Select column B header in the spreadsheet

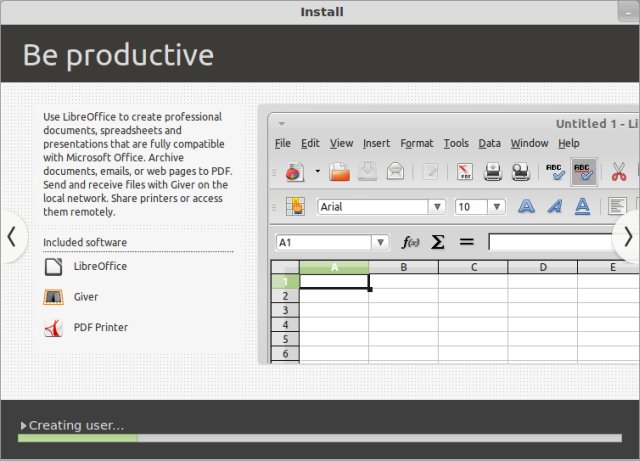tap(403, 267)
